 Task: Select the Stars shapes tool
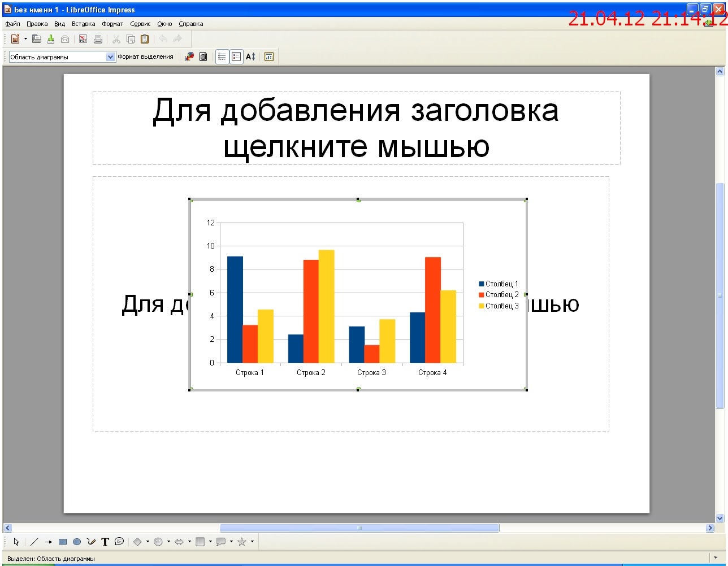tap(242, 542)
